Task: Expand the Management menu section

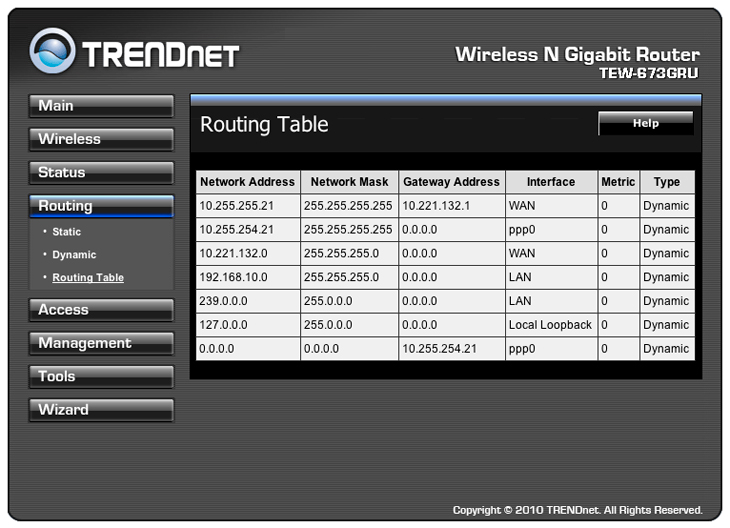Action: (100, 343)
